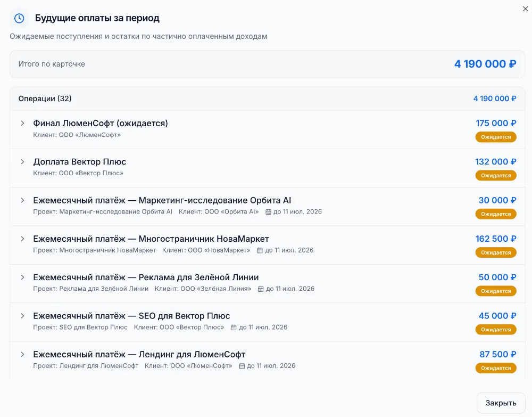Click the clock icon beside the title

coord(19,18)
